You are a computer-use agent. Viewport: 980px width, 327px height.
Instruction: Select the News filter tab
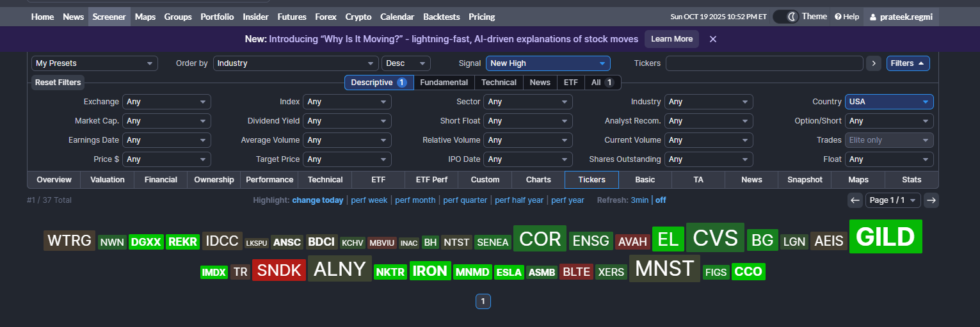coord(540,83)
